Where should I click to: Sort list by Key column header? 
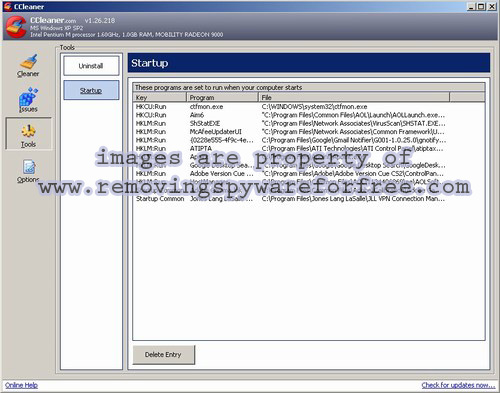pos(160,97)
